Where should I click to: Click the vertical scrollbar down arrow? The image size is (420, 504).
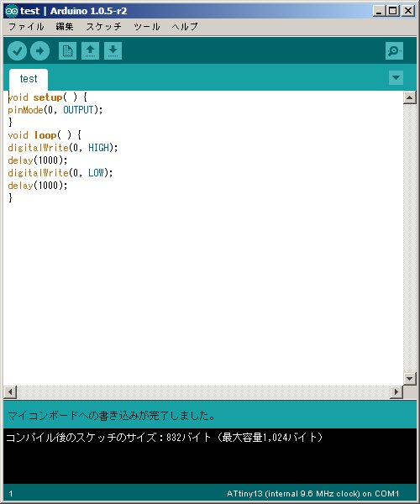coord(410,379)
